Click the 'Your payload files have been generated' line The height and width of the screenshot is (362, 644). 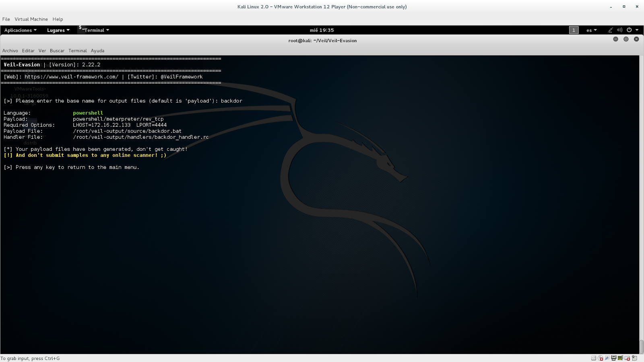95,149
